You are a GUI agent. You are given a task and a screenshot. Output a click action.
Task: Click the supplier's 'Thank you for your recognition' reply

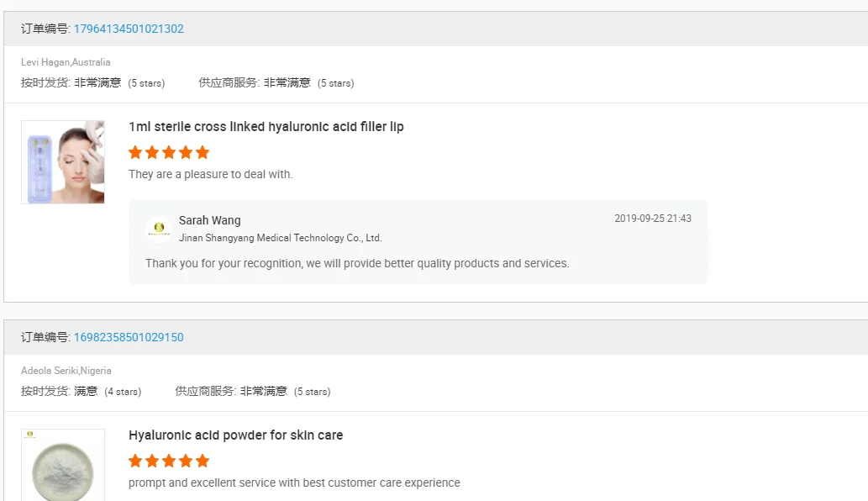pyautogui.click(x=357, y=263)
